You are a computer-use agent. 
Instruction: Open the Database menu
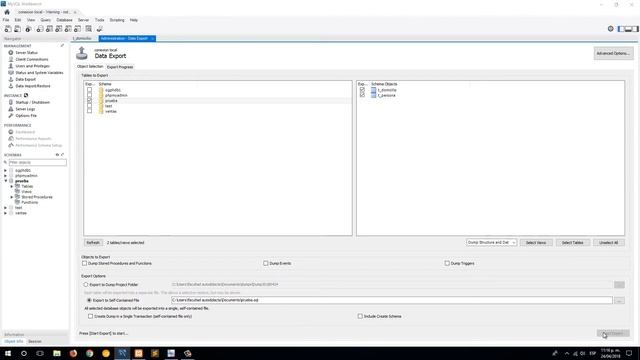coord(64,20)
